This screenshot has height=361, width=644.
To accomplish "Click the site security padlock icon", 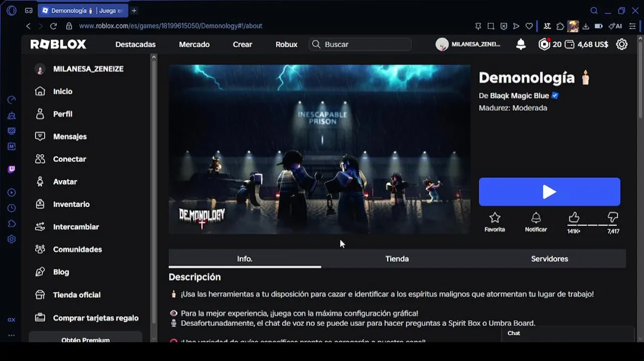I will tap(69, 26).
